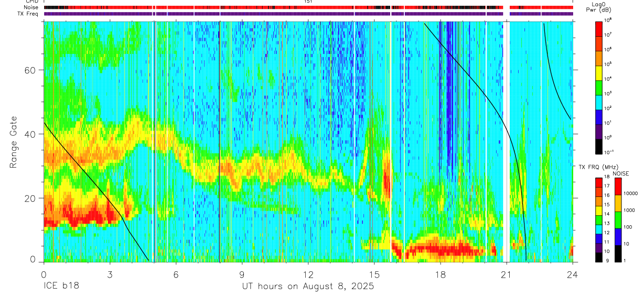Click the green segment of NOISE legend
This screenshot has height=297, width=644.
tap(619, 219)
